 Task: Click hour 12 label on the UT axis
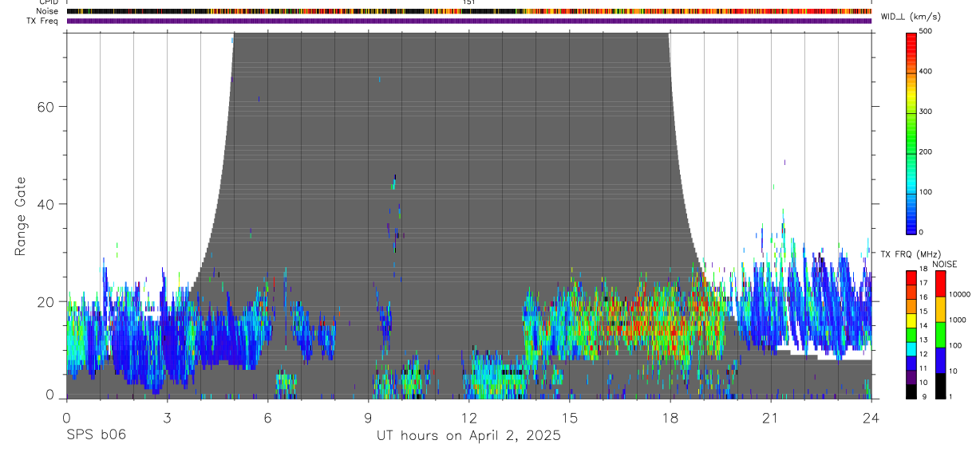coord(468,417)
